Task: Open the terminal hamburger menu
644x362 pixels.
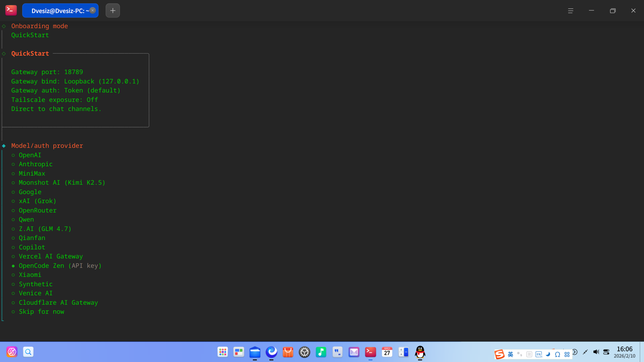Action: [x=571, y=10]
